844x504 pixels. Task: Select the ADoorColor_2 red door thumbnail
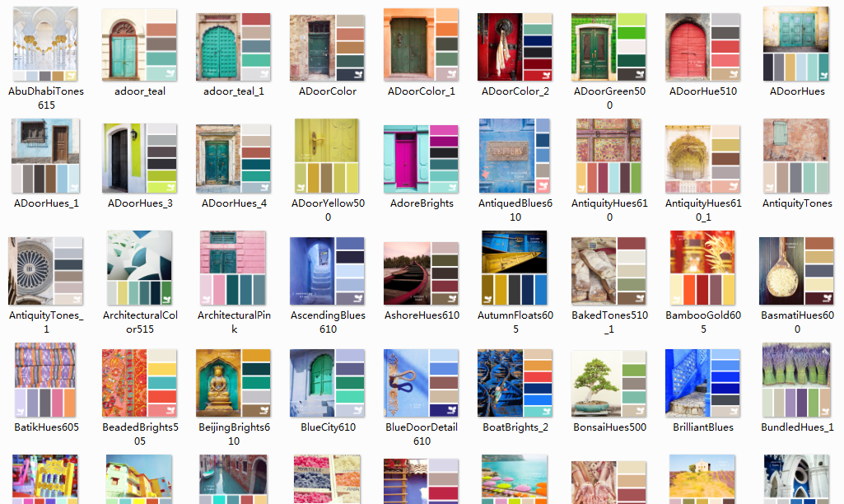515,47
